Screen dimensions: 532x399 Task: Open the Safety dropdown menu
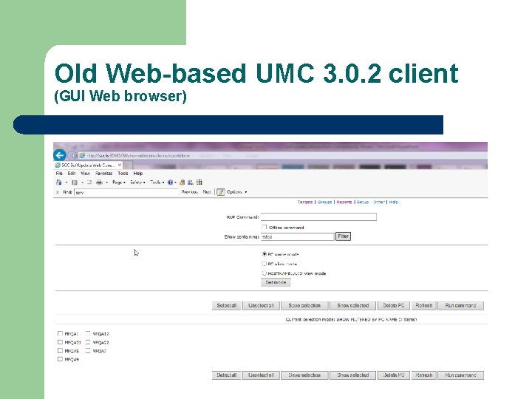click(137, 183)
